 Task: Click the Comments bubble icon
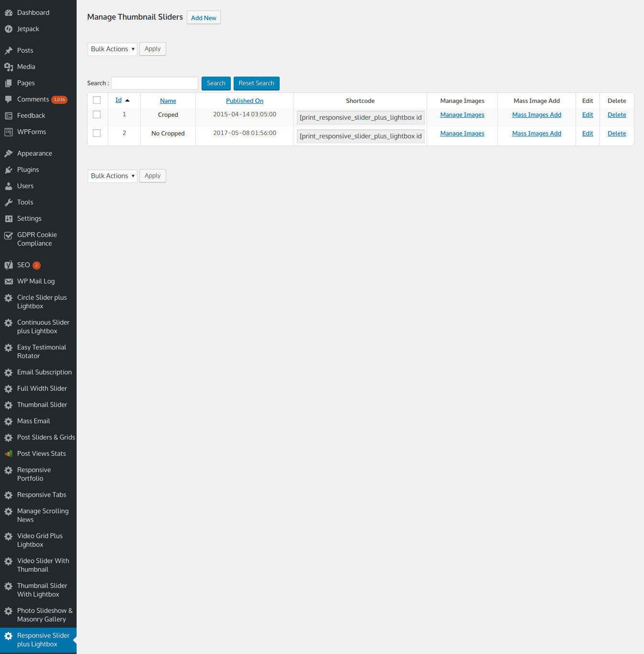[x=9, y=100]
